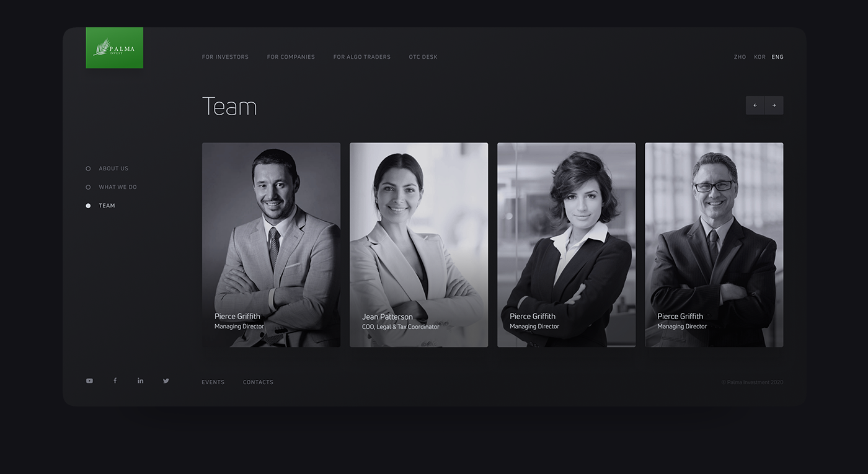Screen dimensions: 868x474
Task: Select the Team section radio dot
Action: 88,206
